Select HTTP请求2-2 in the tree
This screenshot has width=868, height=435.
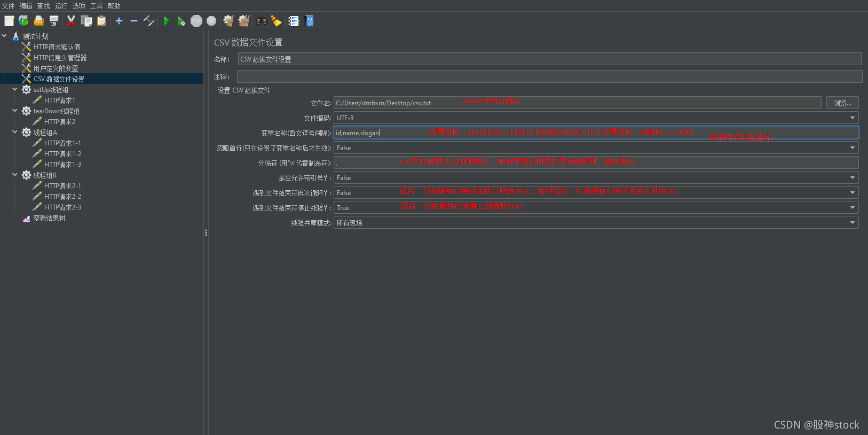pos(62,196)
